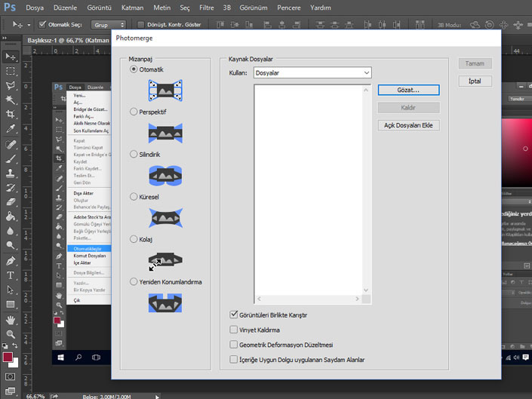Enable Vinyet Kaldırma checkbox

coord(233,330)
